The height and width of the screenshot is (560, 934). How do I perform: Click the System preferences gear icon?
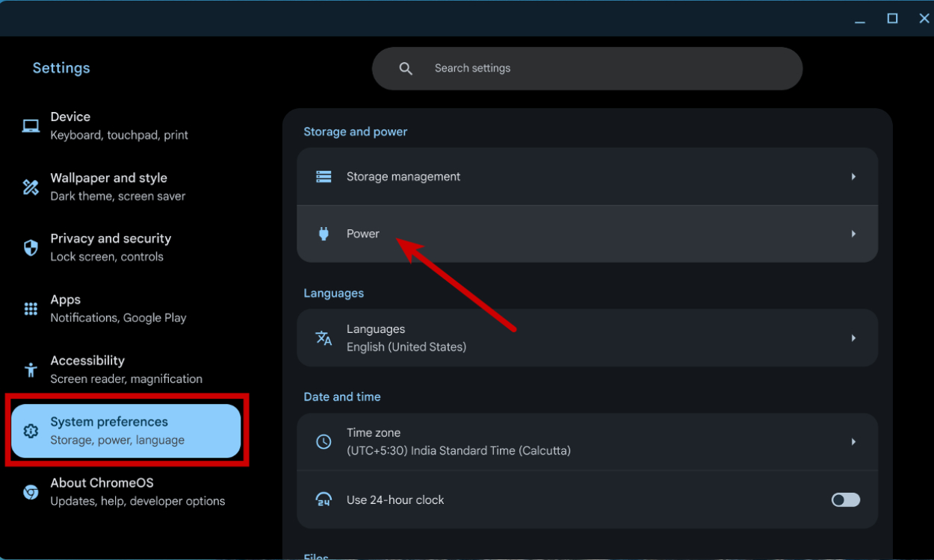(x=31, y=431)
